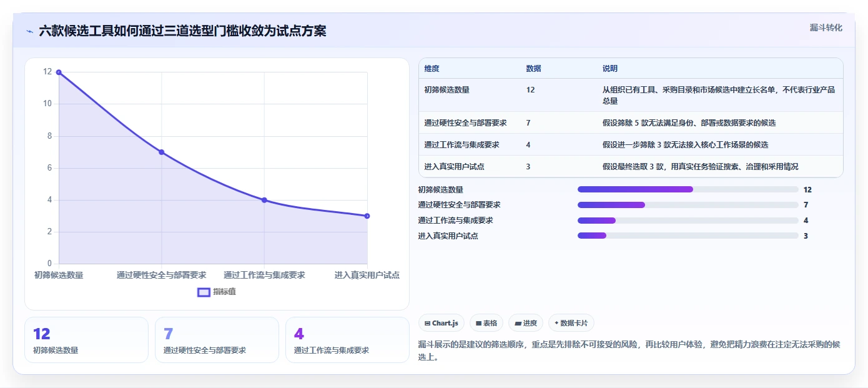This screenshot has height=388, width=868.
Task: Click progress list label 通过硬性安全与部署要求
Action: click(x=459, y=205)
